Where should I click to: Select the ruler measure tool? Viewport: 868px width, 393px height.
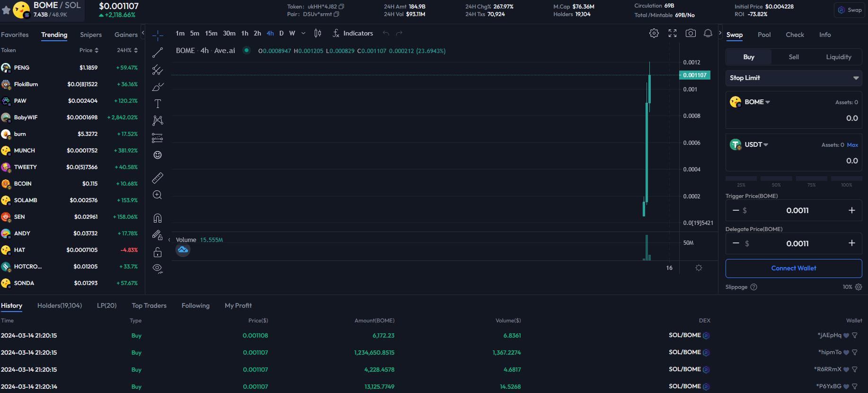click(x=158, y=178)
